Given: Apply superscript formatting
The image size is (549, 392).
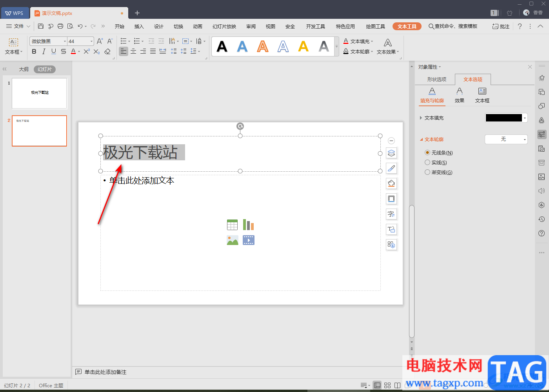Looking at the screenshot, I should click(x=87, y=51).
